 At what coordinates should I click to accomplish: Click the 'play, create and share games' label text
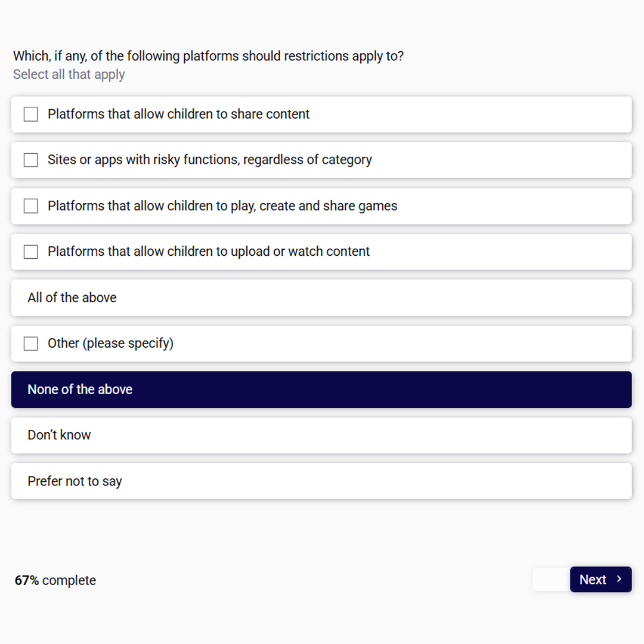(222, 205)
